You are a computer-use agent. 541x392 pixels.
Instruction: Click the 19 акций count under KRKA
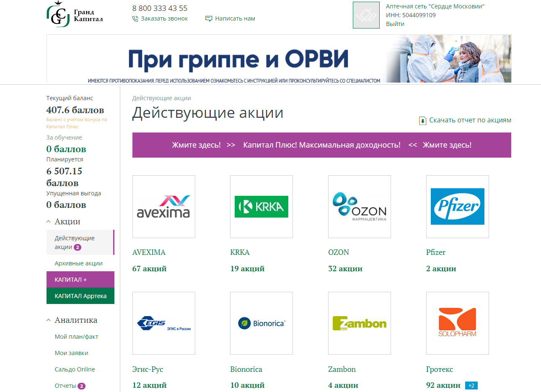[247, 269]
